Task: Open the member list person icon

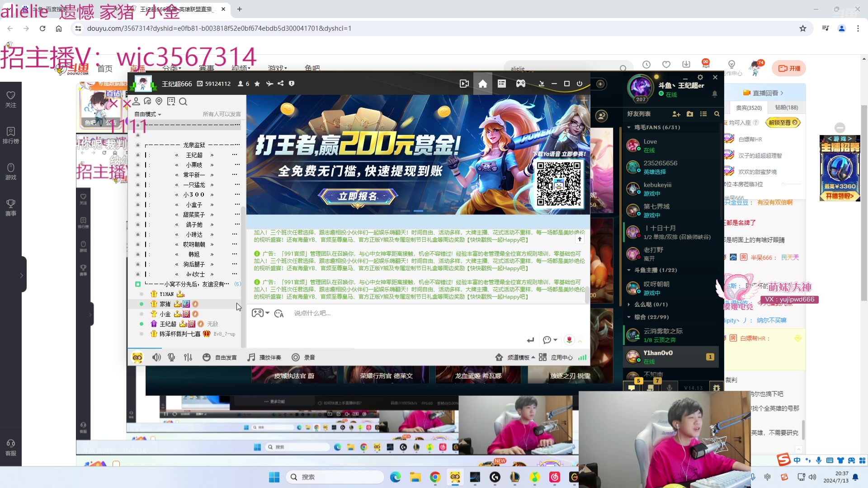Action: [136, 101]
